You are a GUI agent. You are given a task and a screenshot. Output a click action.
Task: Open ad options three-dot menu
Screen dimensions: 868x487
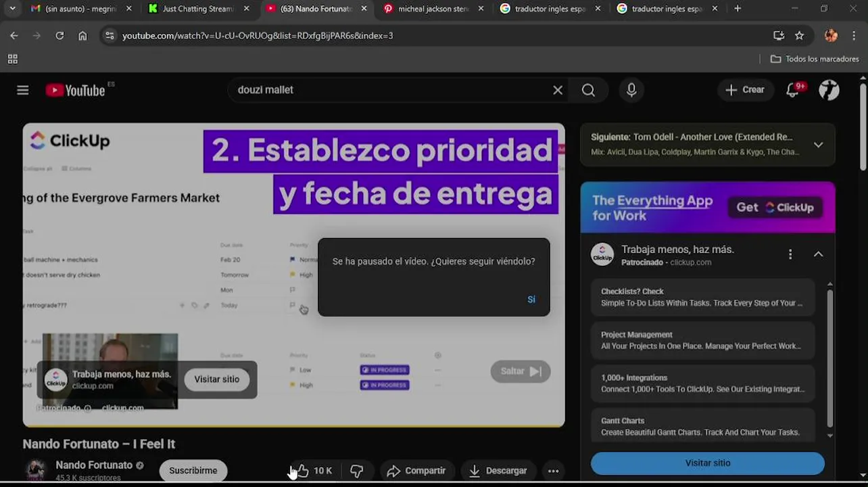[x=790, y=254]
